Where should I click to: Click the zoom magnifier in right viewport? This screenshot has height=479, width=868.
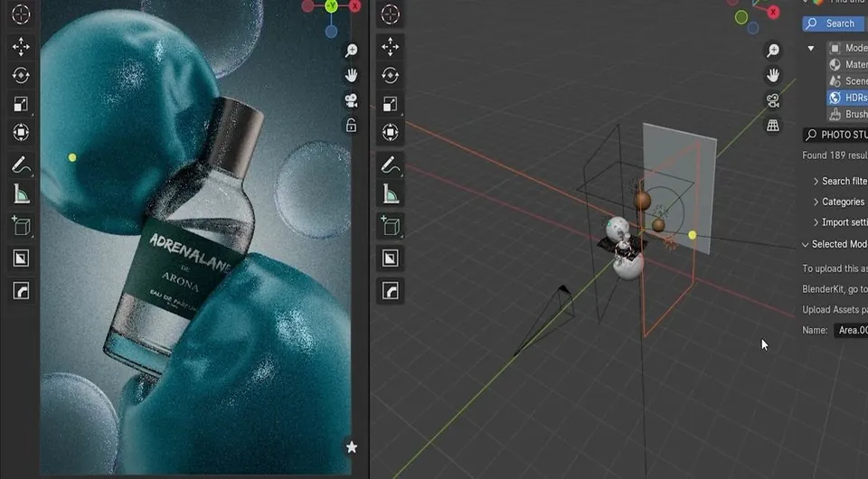tap(773, 51)
